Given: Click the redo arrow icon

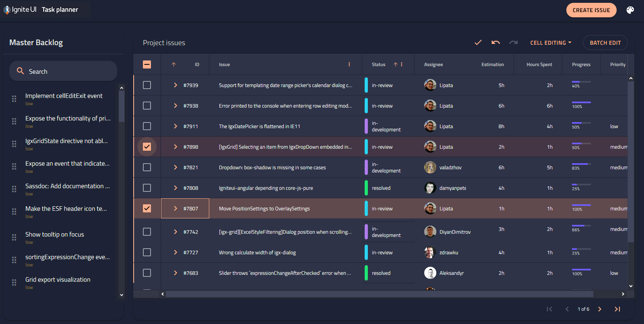Looking at the screenshot, I should (514, 42).
